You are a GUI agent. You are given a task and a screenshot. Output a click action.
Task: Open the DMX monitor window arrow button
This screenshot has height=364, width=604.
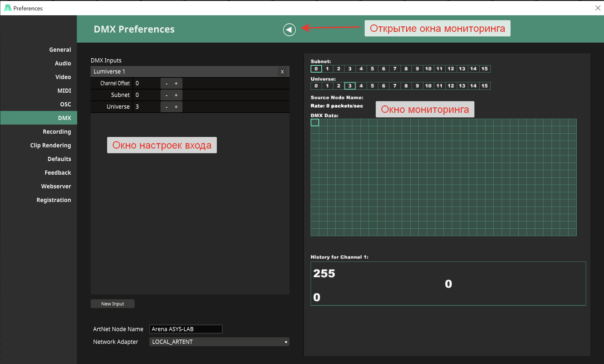point(289,30)
